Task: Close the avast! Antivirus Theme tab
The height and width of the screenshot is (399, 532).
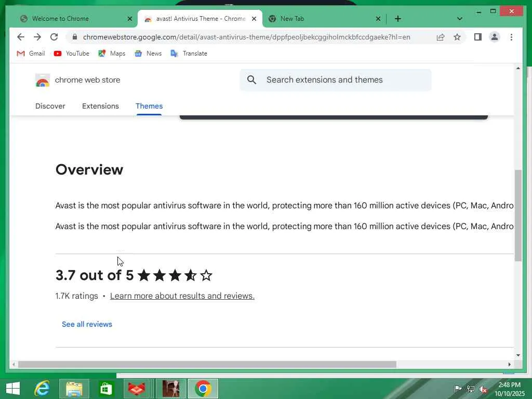Action: [x=254, y=19]
